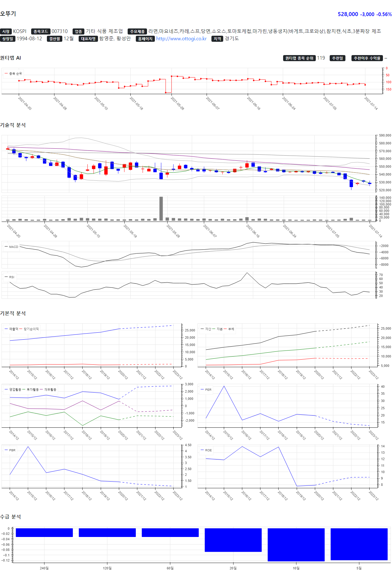Toggle the PER legend entry
Screen dimensions: 392x573
point(206,390)
